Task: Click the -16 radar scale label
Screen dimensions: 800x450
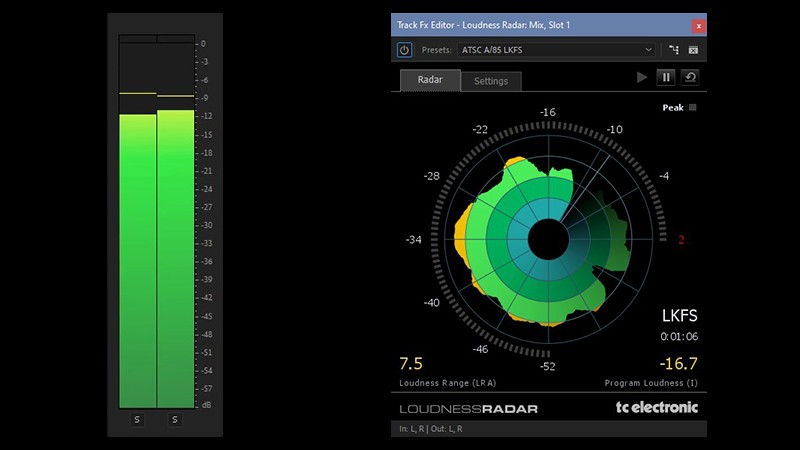Action: [x=547, y=112]
